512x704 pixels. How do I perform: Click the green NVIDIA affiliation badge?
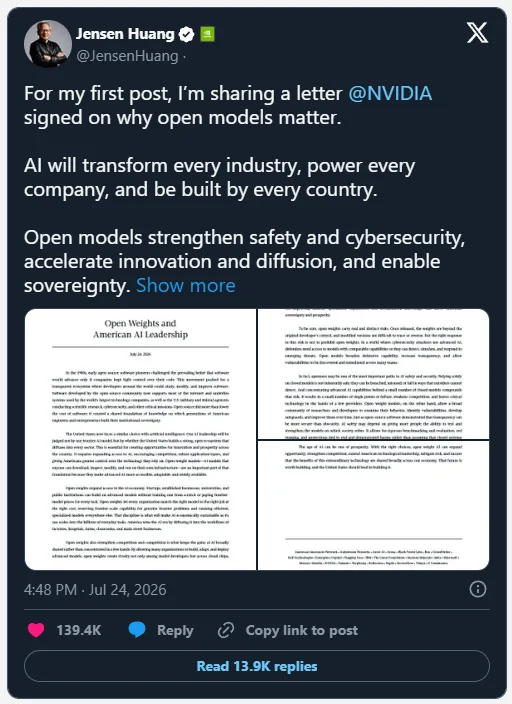(x=207, y=34)
